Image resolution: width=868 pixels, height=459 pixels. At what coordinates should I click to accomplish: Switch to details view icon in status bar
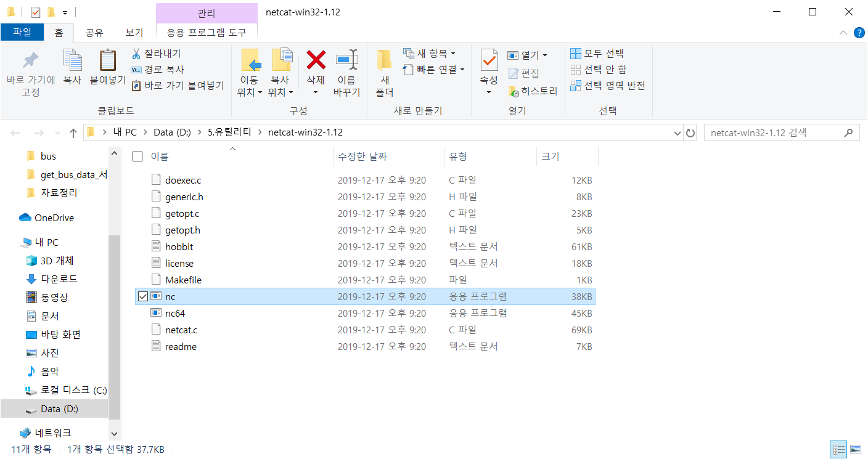click(x=838, y=449)
